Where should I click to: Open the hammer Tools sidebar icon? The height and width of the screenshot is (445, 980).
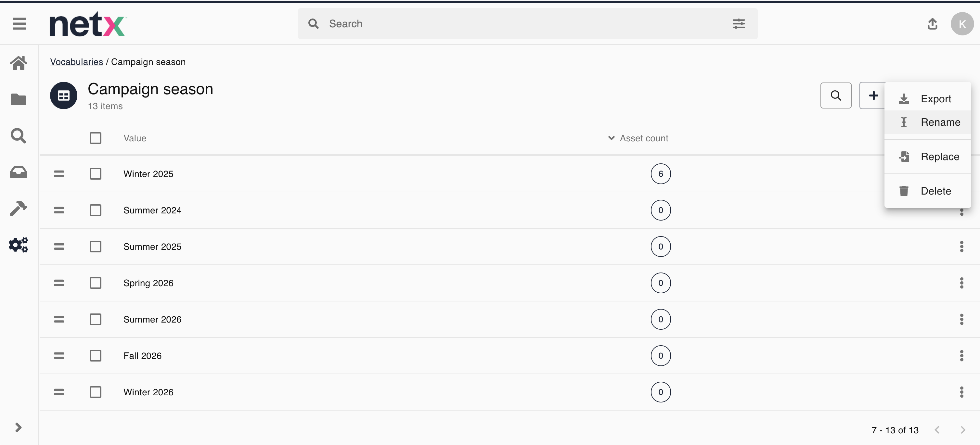pos(18,209)
